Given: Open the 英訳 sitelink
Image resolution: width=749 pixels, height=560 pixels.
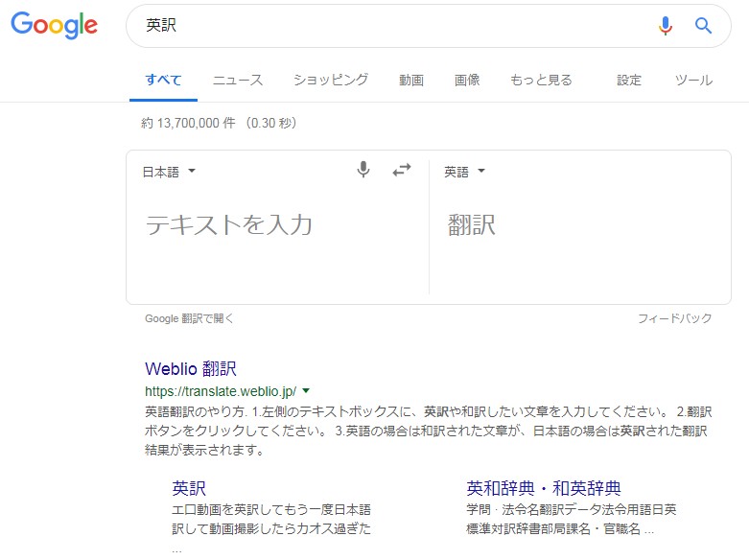Looking at the screenshot, I should coord(189,488).
